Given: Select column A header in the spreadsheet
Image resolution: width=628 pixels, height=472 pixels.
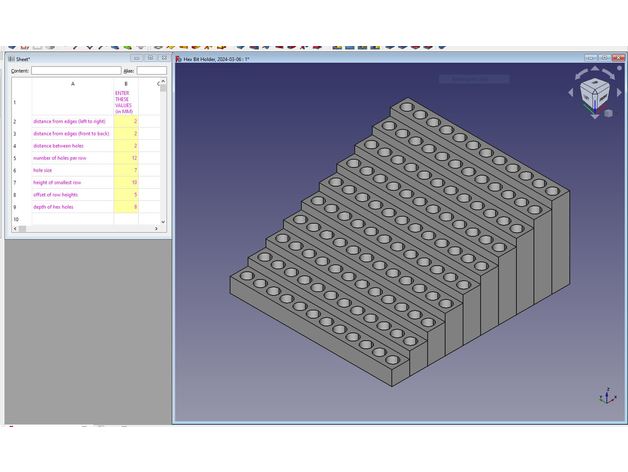Looking at the screenshot, I should [72, 84].
